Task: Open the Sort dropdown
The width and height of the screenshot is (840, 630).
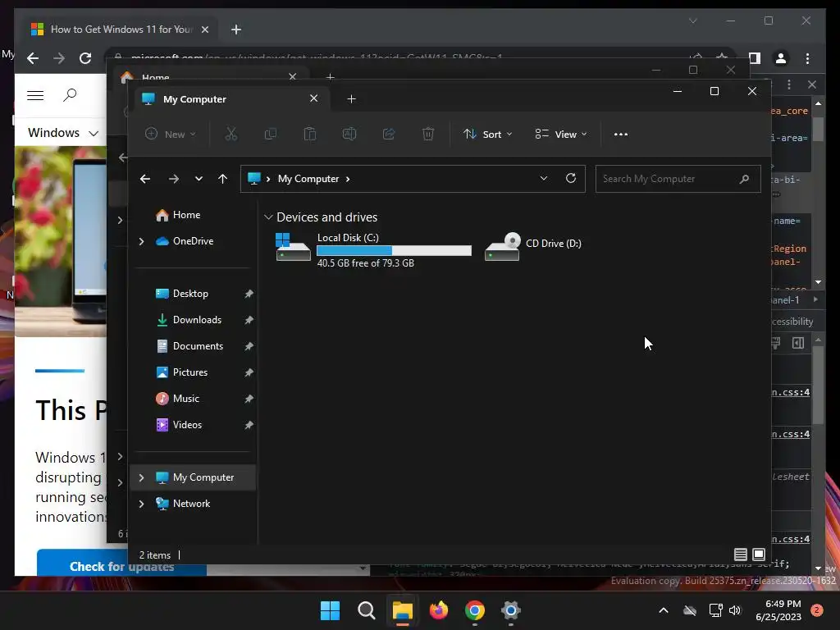Action: tap(487, 134)
